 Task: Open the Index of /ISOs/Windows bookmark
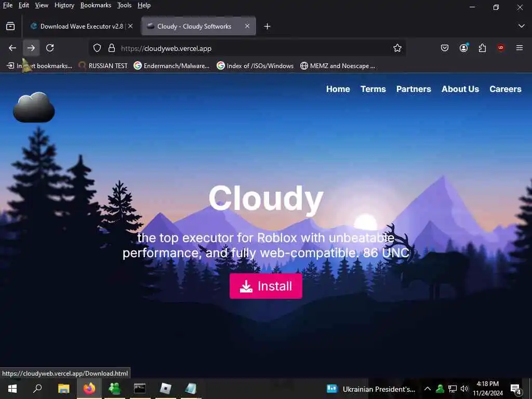(255, 66)
